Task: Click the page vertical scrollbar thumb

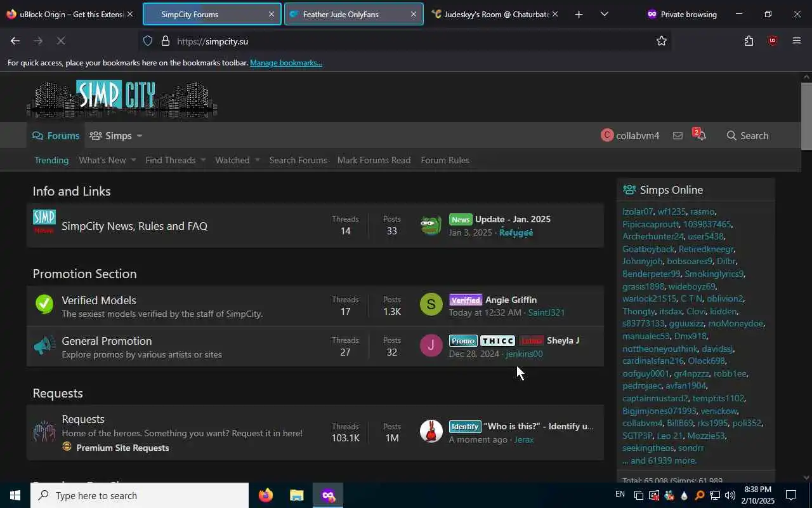Action: [806, 116]
